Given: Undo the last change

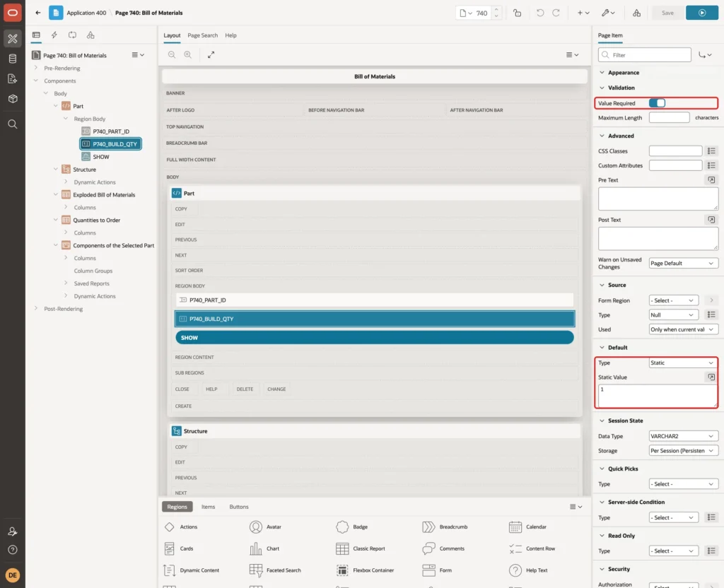Looking at the screenshot, I should [539, 13].
